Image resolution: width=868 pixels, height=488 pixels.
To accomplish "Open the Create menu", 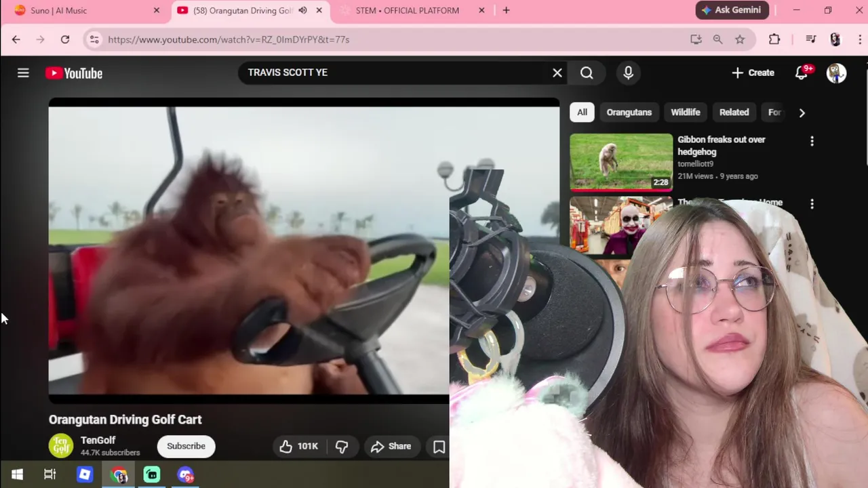I will coord(753,73).
